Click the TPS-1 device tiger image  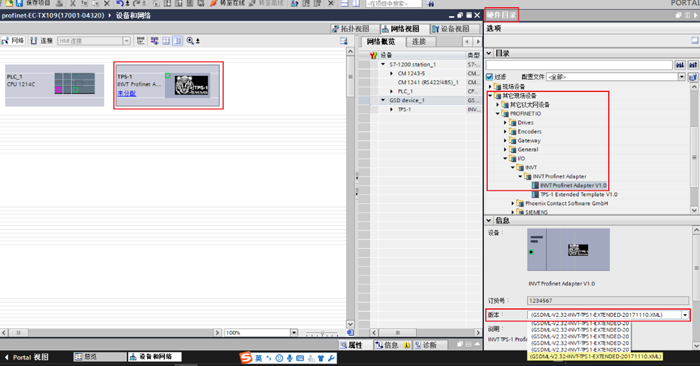[192, 85]
